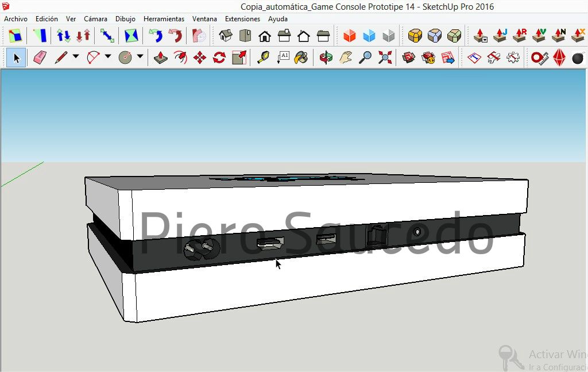Activate the Paint Bucket tool
This screenshot has height=372, width=588.
pos(301,57)
